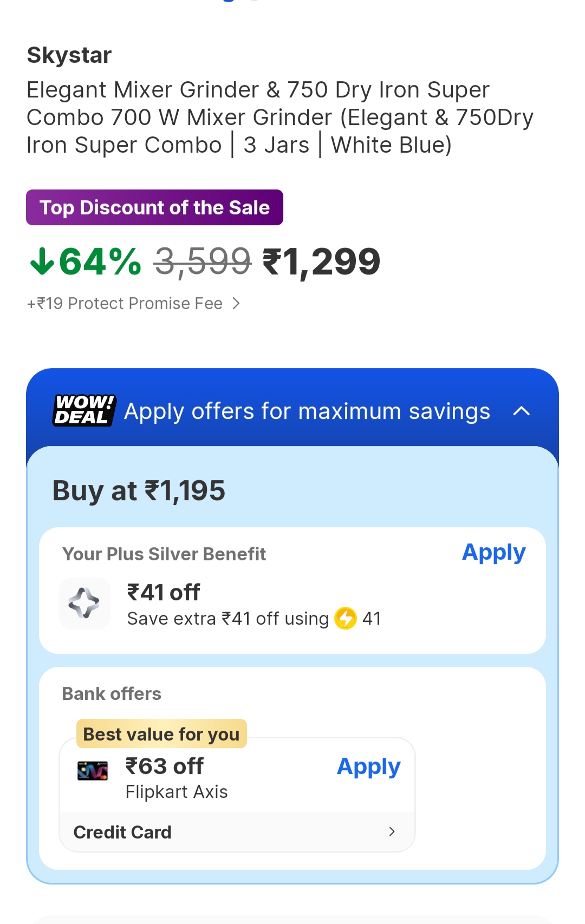Tap the struck-through 3,599 original price

[x=203, y=262]
